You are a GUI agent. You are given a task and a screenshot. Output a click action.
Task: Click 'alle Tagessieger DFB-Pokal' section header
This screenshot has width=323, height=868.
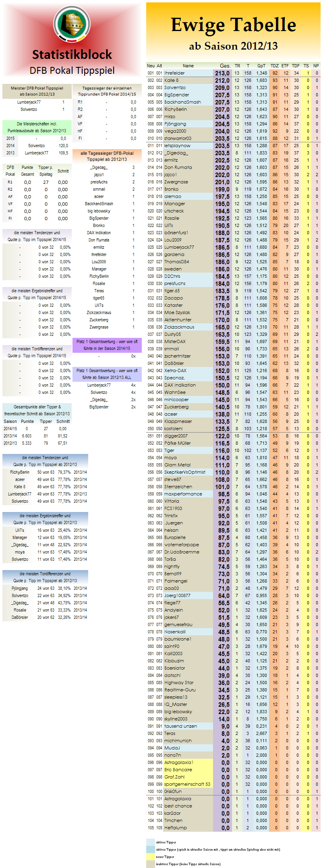107,153
